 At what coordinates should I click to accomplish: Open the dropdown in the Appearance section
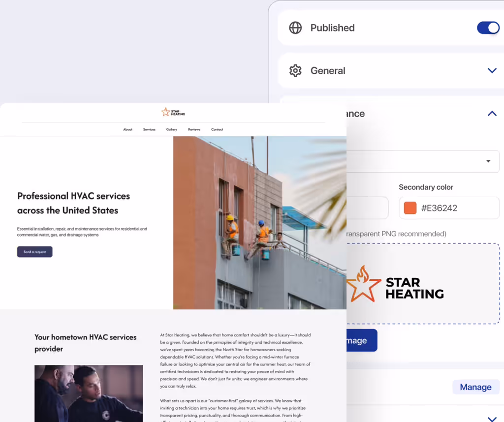[x=423, y=161]
